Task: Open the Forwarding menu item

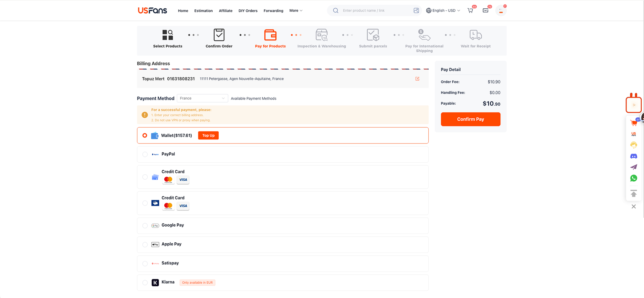Action: 273,11
